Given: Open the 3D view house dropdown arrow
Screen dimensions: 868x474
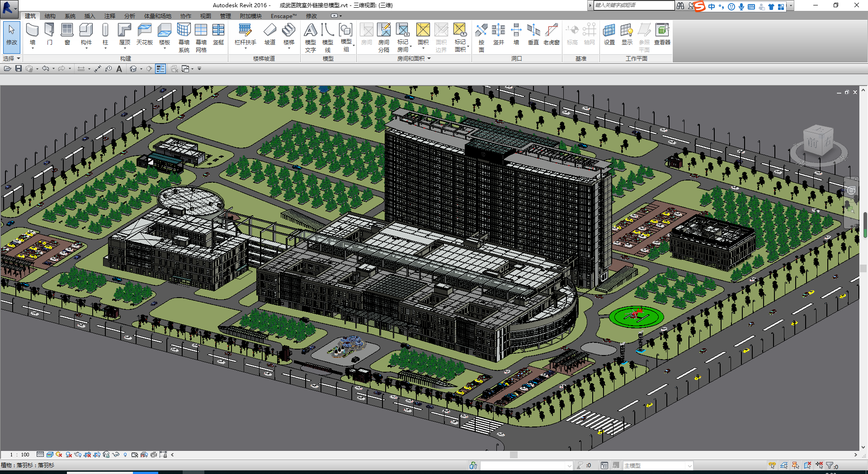Looking at the screenshot, I should (x=141, y=69).
